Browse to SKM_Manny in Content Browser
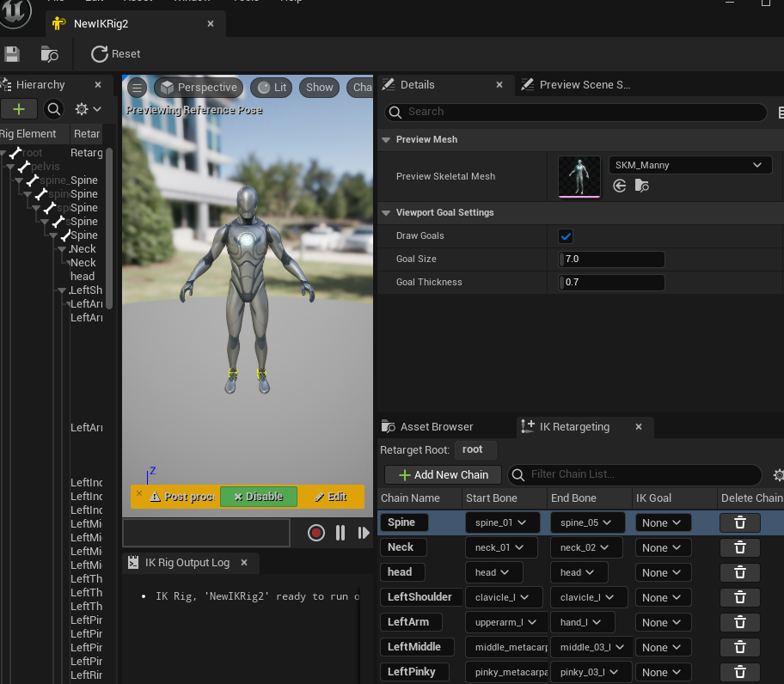The width and height of the screenshot is (784, 684). [x=641, y=186]
